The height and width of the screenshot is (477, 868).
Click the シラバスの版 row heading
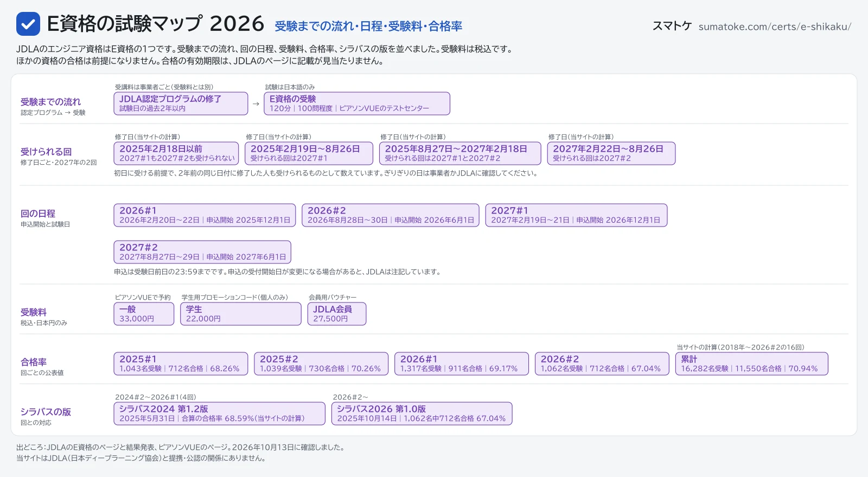[46, 411]
